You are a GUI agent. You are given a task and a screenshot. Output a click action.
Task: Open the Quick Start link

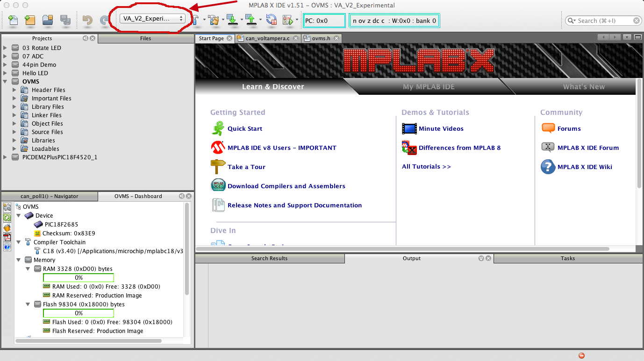click(x=244, y=129)
